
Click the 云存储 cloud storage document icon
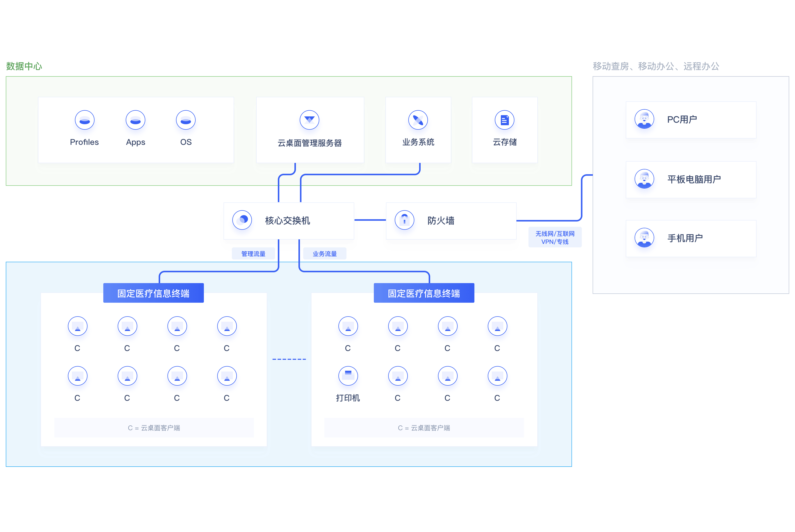[505, 120]
